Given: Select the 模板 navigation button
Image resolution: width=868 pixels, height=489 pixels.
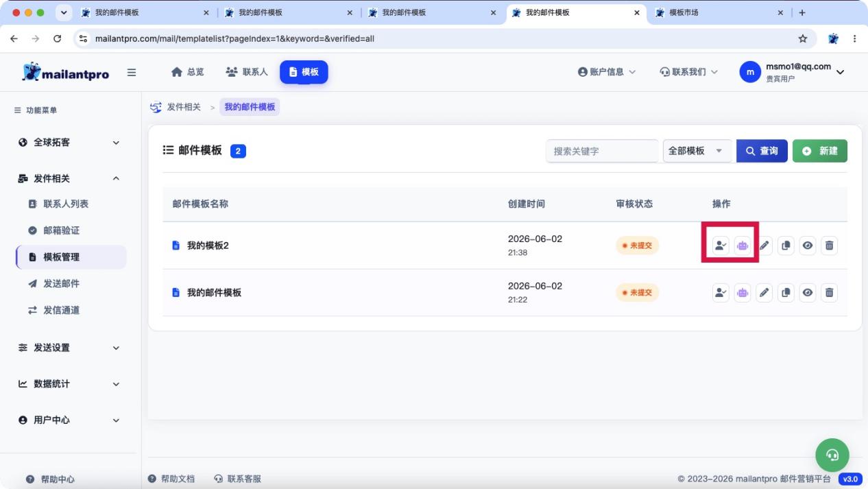Looking at the screenshot, I should pos(304,72).
